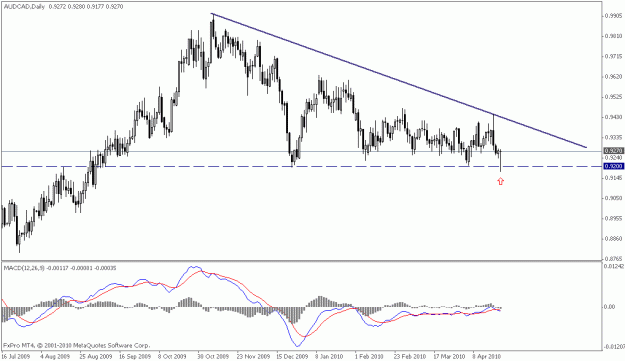This screenshot has width=625, height=361.
Task: Click the 0.00 MACD scale label
Action: 609,307
